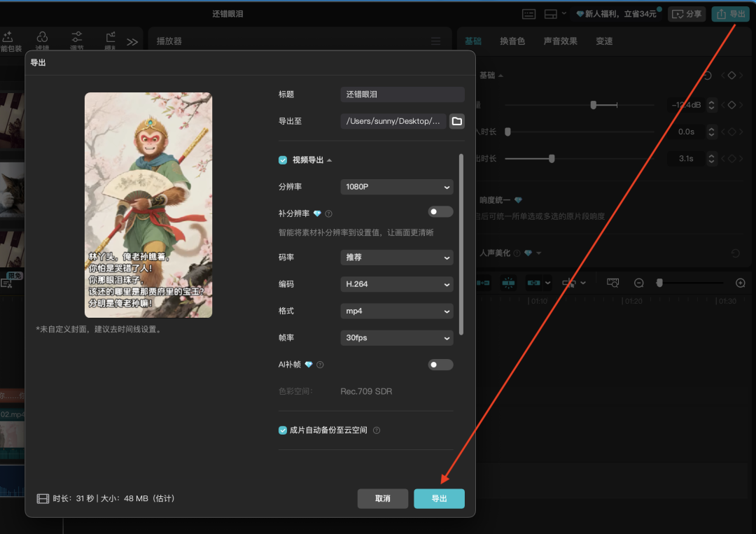Open the export folder picker icon
Screen dimensions: 756x534
[x=456, y=120]
